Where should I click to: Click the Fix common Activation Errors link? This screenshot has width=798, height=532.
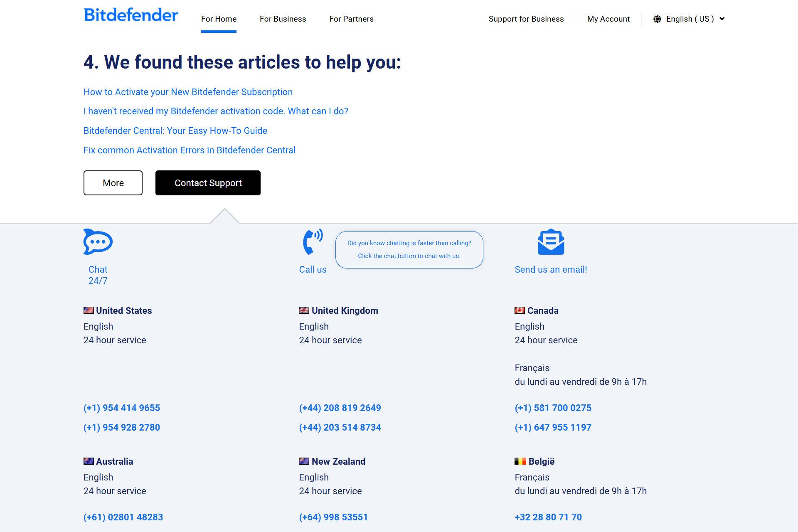click(190, 150)
